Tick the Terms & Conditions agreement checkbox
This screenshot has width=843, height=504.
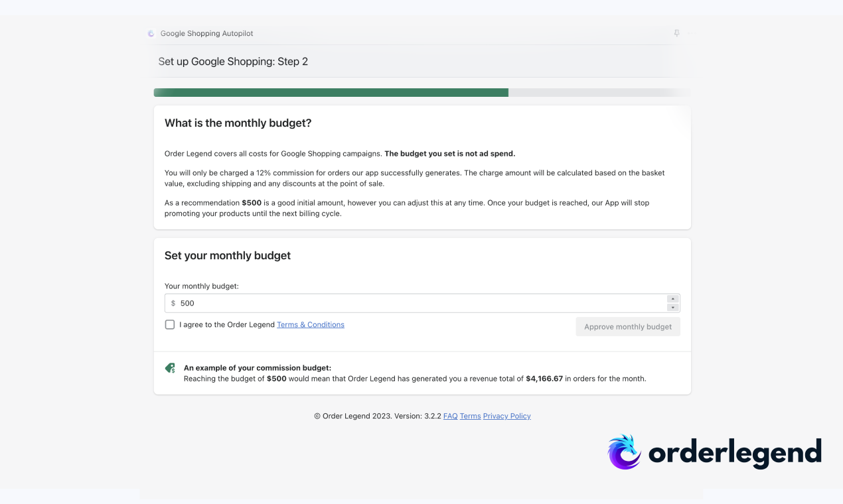(170, 325)
